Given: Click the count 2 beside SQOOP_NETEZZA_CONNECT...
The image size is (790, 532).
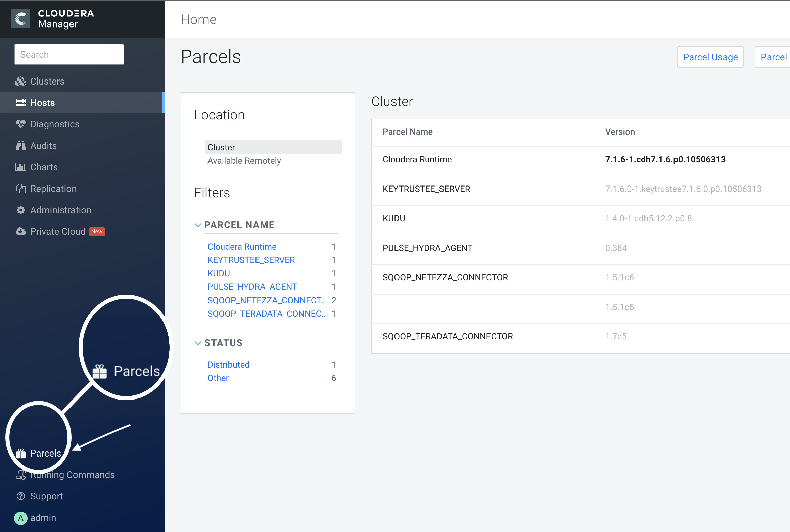Looking at the screenshot, I should tap(334, 300).
